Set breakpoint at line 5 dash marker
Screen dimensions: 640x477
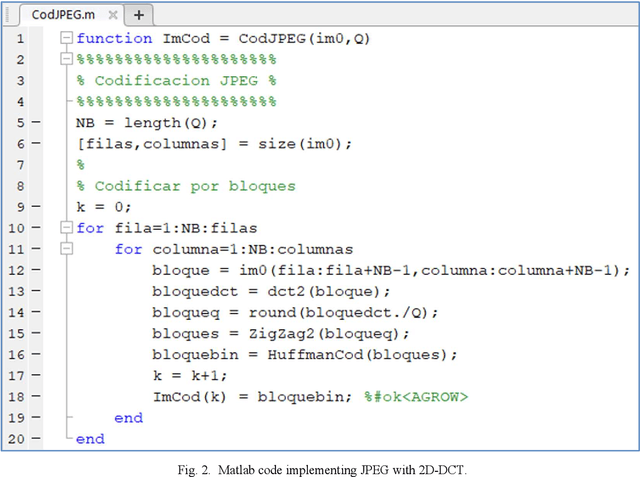(36, 123)
